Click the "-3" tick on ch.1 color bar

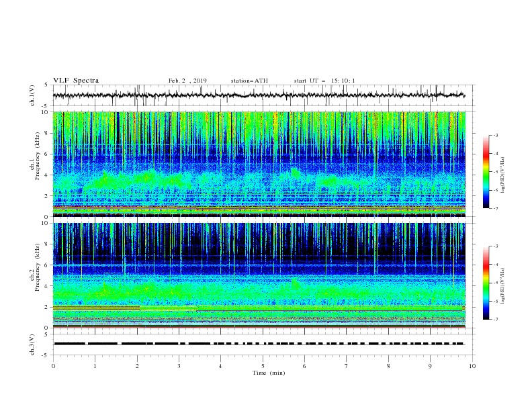coord(495,135)
